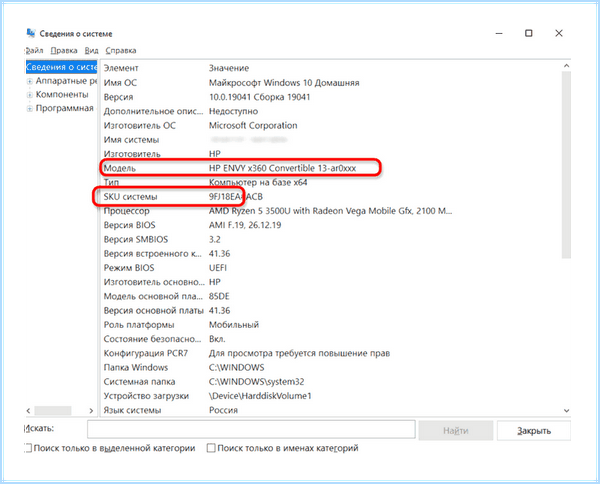Select the Модель основной платы row
This screenshot has width=600, height=484.
pyautogui.click(x=331, y=296)
